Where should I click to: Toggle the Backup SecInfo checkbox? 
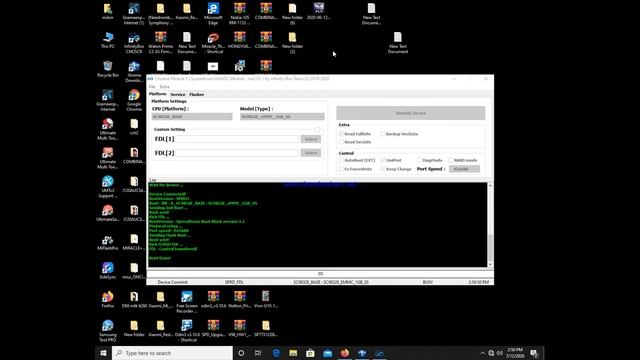(x=382, y=134)
